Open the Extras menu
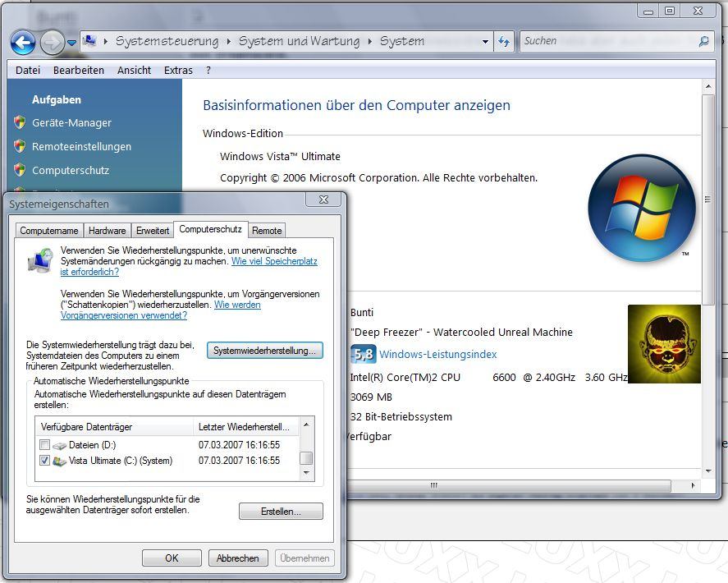This screenshot has height=583, width=728. pyautogui.click(x=178, y=70)
